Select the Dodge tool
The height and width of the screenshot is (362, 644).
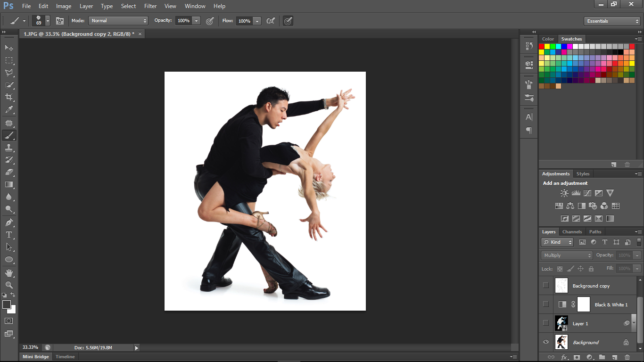click(9, 209)
